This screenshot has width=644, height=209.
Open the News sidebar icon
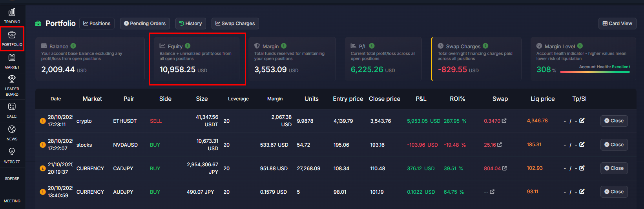12,133
